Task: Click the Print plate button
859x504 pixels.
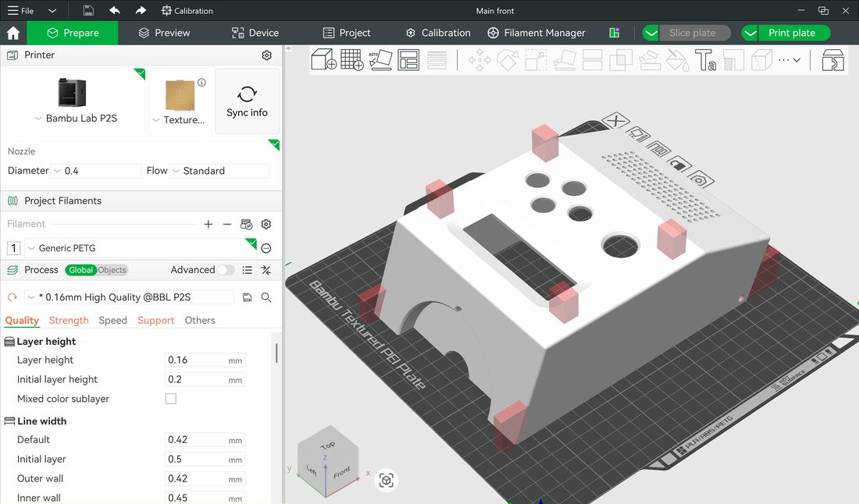Action: [792, 33]
